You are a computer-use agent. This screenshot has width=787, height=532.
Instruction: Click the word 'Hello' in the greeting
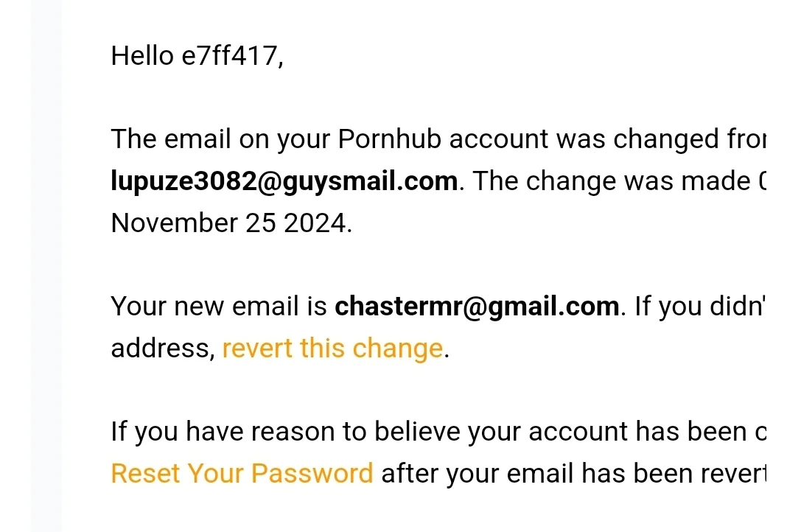coord(142,56)
